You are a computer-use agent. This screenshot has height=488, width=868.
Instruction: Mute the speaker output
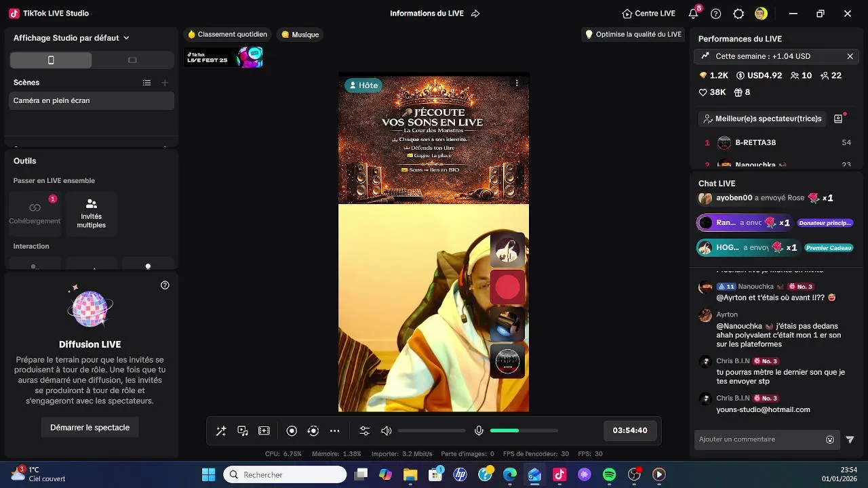(387, 431)
